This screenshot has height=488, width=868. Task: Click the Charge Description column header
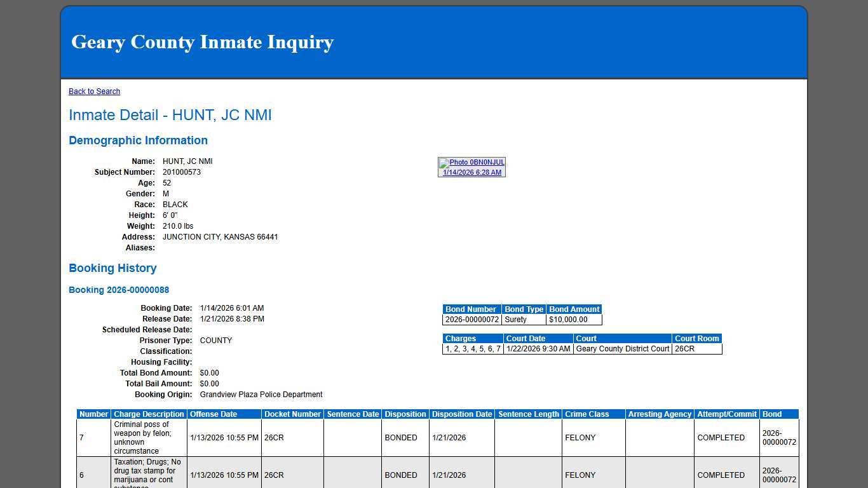147,414
